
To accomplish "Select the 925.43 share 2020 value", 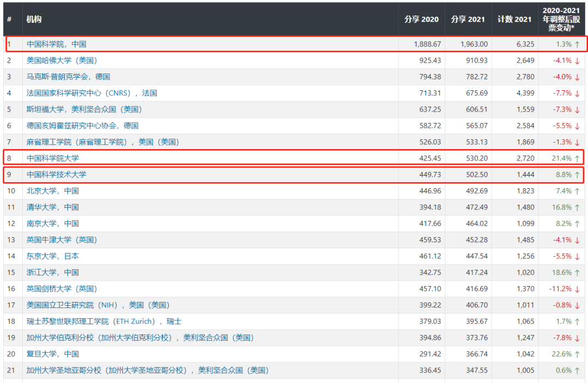I will pyautogui.click(x=430, y=60).
